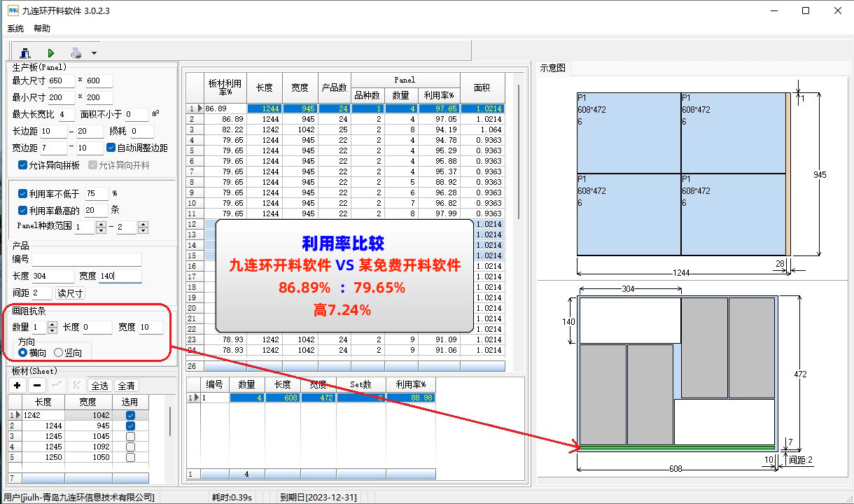This screenshot has height=504, width=854.
Task: Remove a sheet row with minus icon
Action: pos(38,386)
